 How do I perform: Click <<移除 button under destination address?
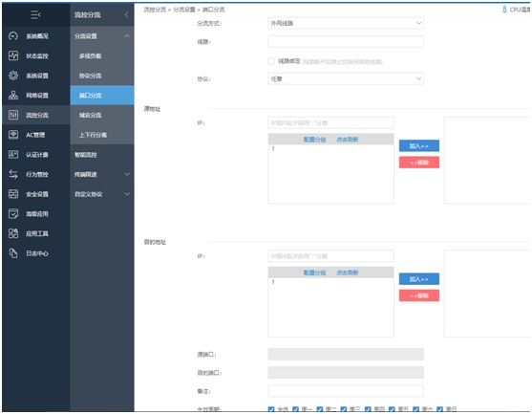[x=419, y=295]
